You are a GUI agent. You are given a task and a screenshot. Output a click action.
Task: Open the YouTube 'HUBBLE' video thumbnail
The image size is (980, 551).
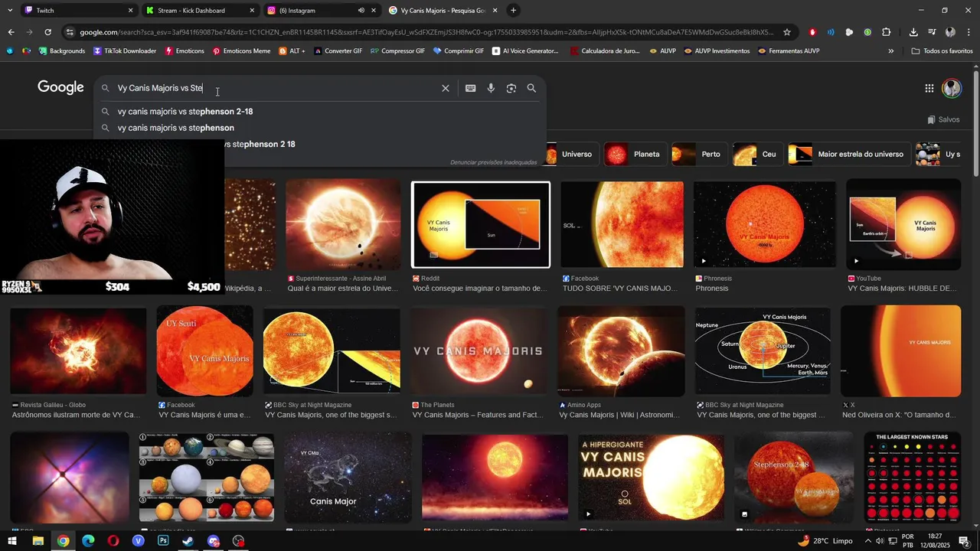[903, 225]
